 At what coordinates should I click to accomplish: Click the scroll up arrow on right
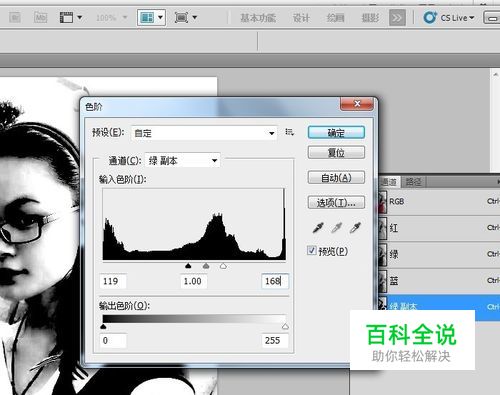point(495,75)
